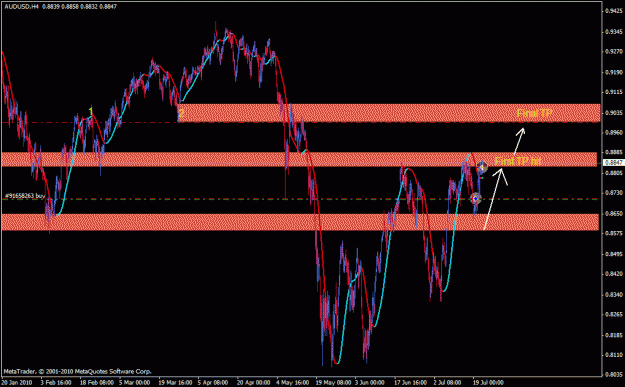
Task: Click the yellow '2' wave label
Action: tap(181, 113)
